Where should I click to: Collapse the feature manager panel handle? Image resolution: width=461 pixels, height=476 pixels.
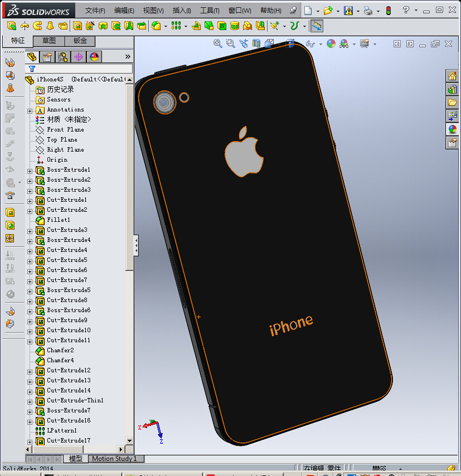tap(136, 245)
